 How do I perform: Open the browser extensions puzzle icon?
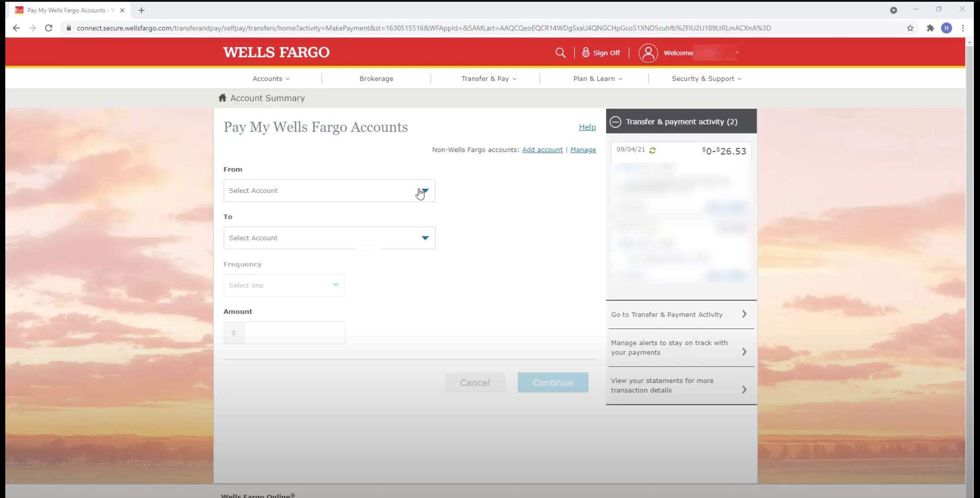coord(930,28)
